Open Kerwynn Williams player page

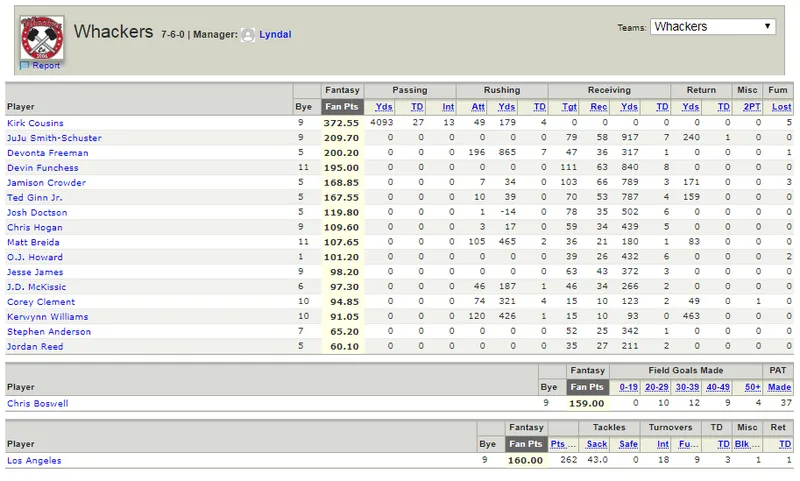pos(47,317)
